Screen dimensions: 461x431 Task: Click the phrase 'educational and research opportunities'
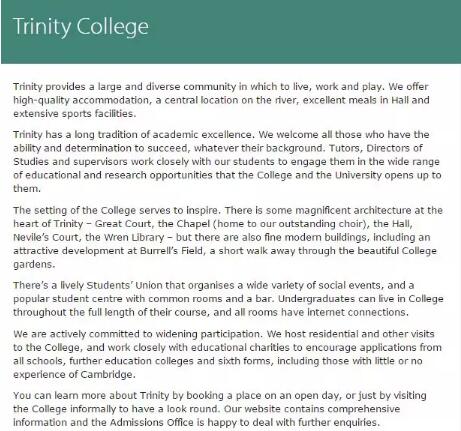119,175
